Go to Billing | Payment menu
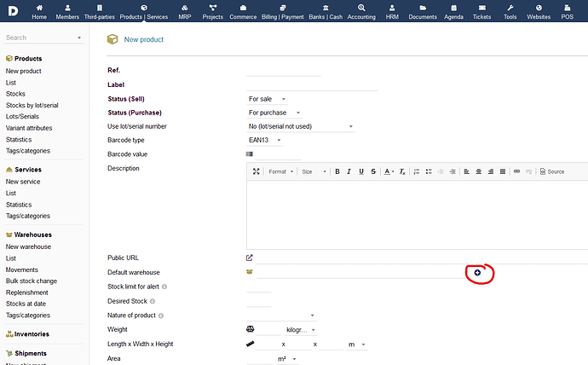 (283, 12)
